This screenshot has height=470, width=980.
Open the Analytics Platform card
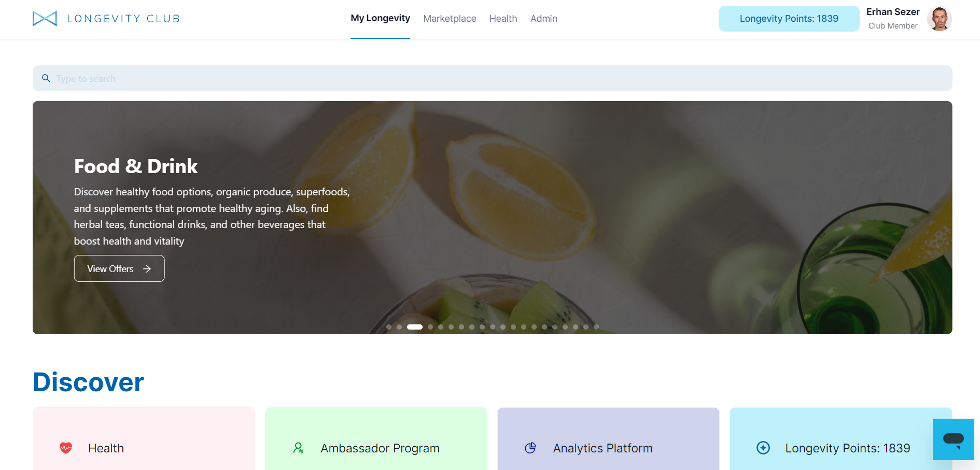[x=608, y=440]
